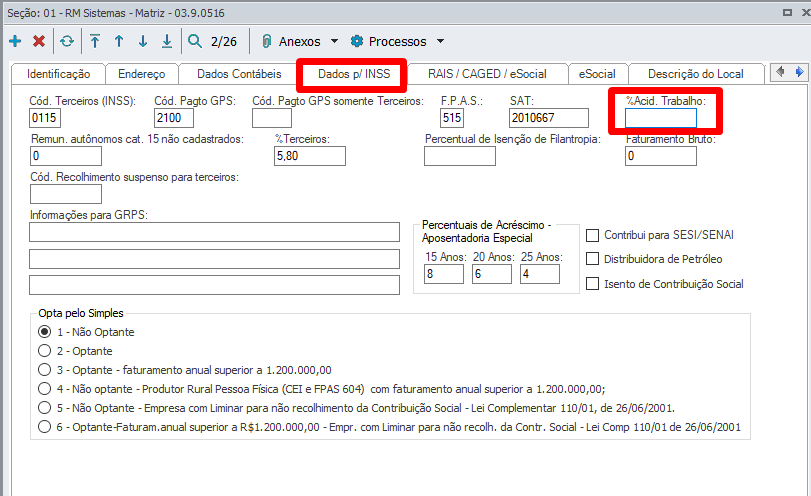Go to first record arrow icon
Image resolution: width=811 pixels, height=496 pixels.
95,41
